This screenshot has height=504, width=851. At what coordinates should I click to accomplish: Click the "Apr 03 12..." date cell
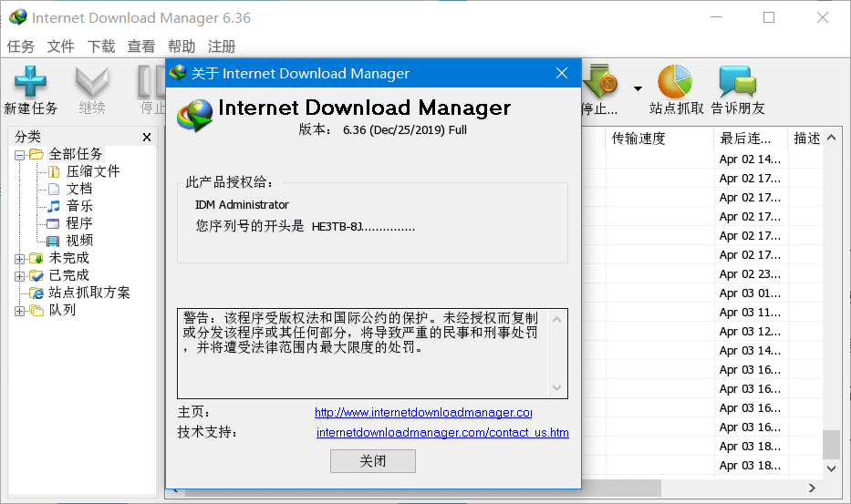pos(750,331)
